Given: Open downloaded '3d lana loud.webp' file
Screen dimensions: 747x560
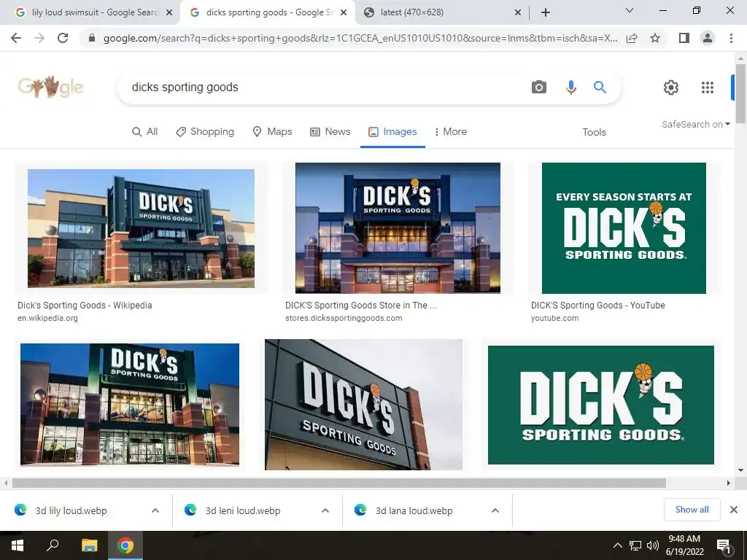Looking at the screenshot, I should [x=414, y=510].
